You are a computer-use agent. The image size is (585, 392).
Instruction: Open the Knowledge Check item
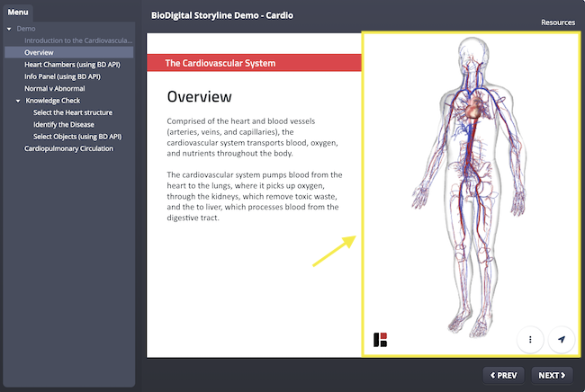(x=52, y=101)
